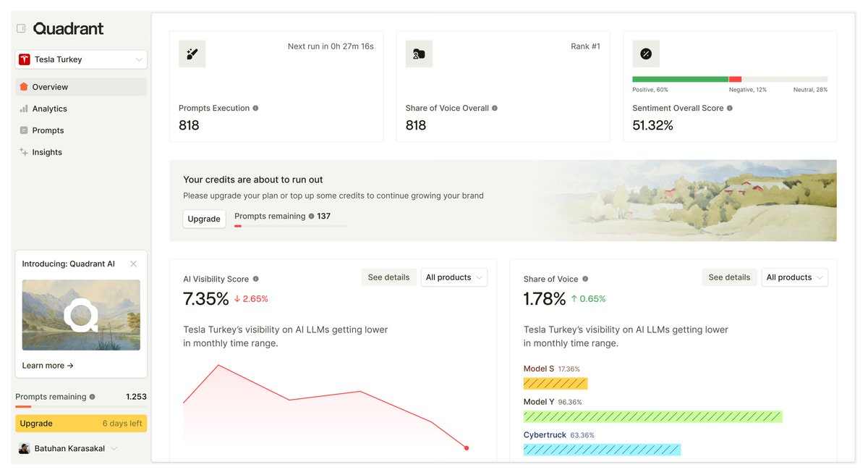Image resolution: width=868 pixels, height=475 pixels.
Task: Collapse sidebar using the panel icon beside Quadrant
Action: point(21,28)
